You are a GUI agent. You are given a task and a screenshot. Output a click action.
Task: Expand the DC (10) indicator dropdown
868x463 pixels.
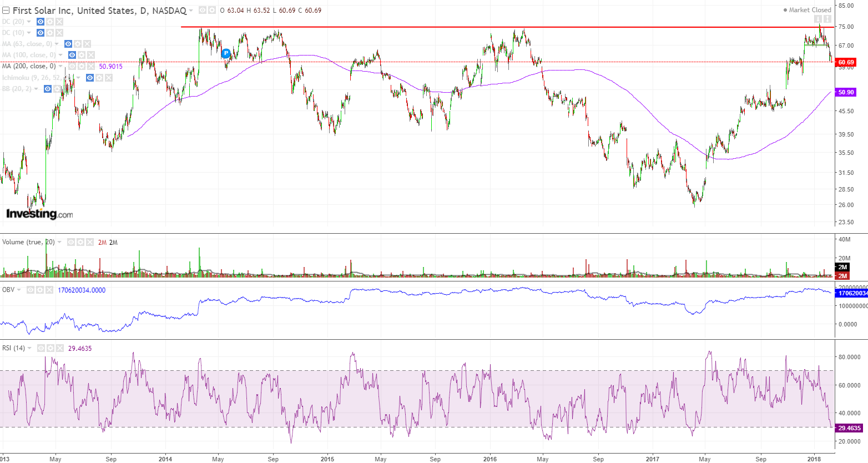point(29,33)
